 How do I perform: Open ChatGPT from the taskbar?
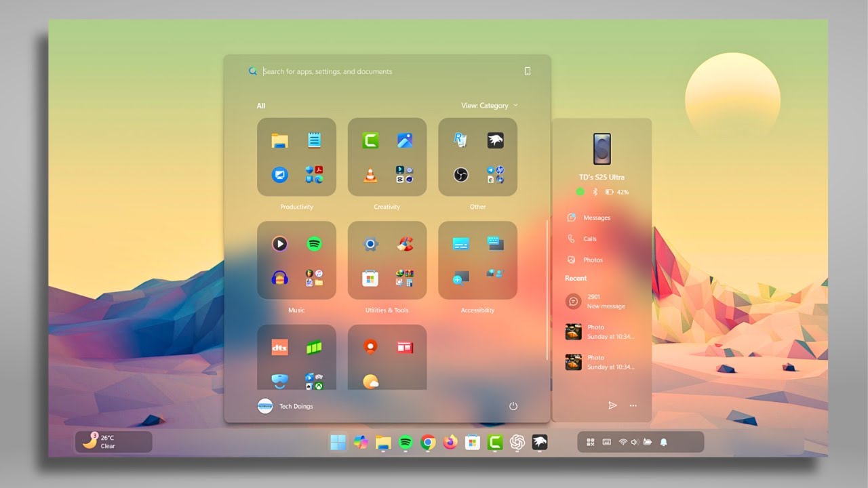[x=517, y=443]
